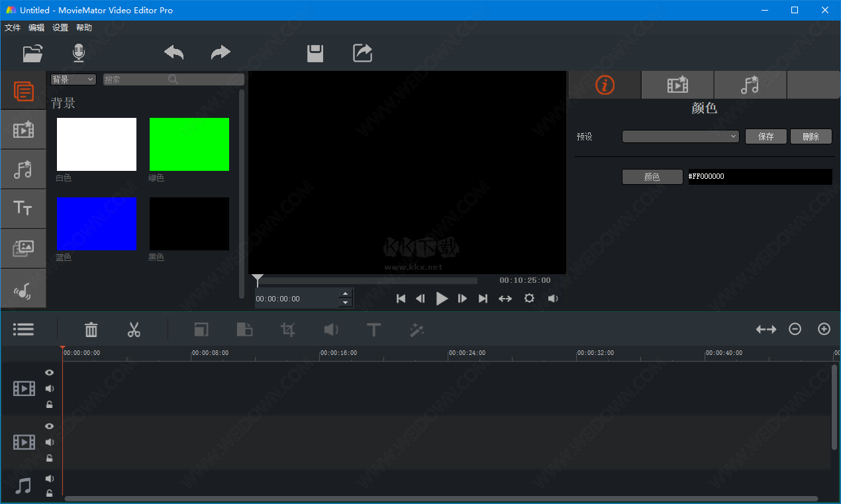Open the 预设 preset dropdown
The image size is (841, 504).
(680, 136)
